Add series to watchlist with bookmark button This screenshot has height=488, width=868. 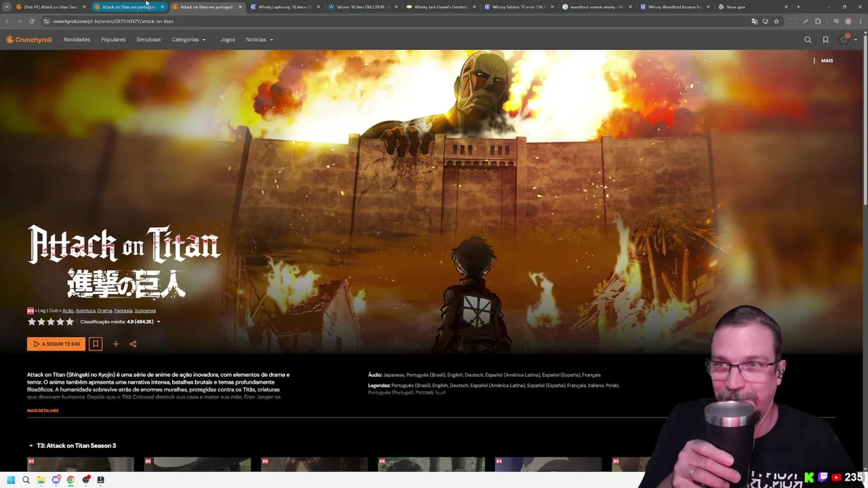[96, 344]
